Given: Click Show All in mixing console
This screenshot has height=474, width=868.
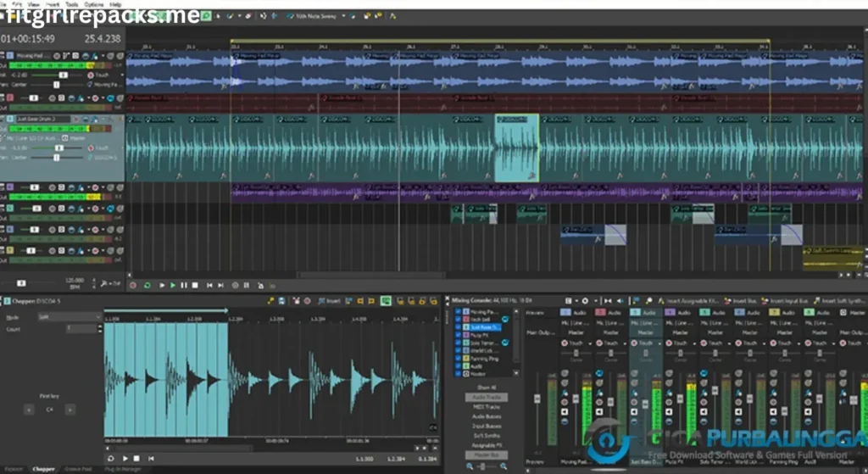Looking at the screenshot, I should point(487,388).
